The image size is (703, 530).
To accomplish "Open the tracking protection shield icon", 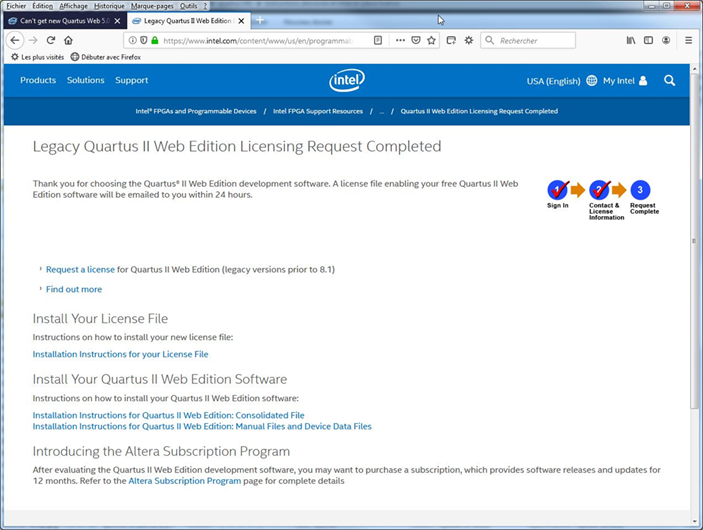I will pos(143,40).
